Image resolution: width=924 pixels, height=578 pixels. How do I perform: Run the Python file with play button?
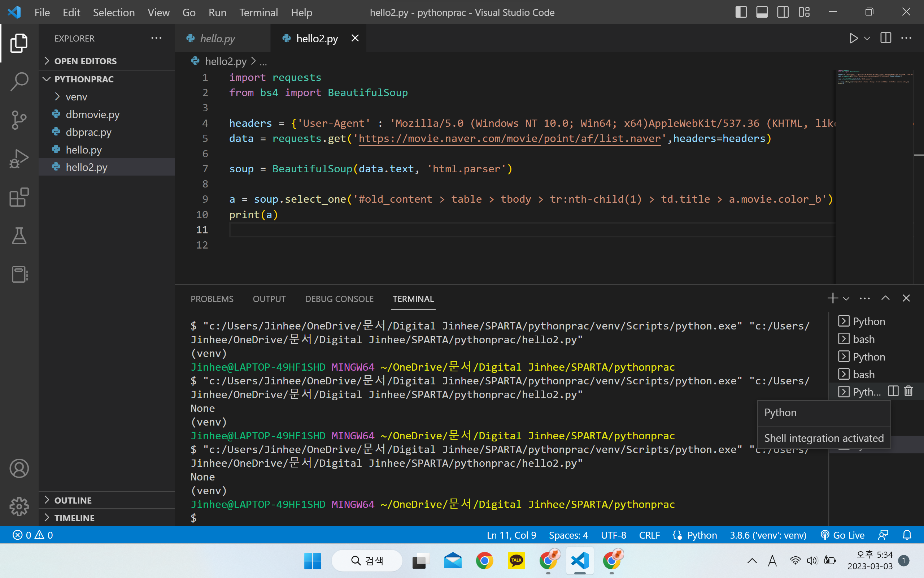(854, 38)
